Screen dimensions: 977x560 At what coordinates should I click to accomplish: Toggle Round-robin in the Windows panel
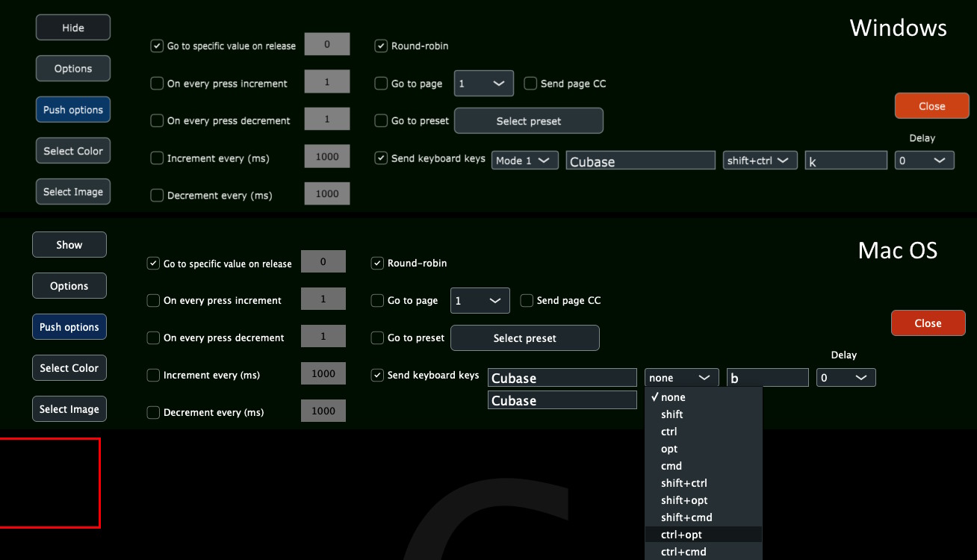(x=381, y=46)
